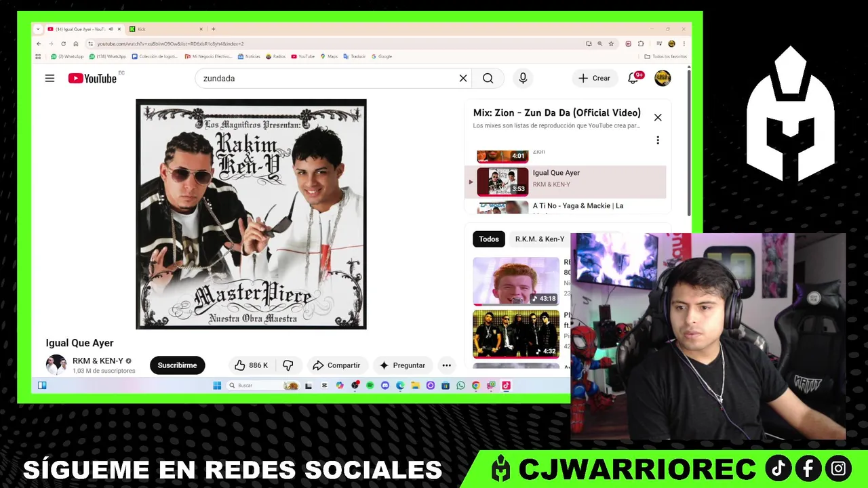Screen dimensions: 868x488
Task: Open Chrome media controls icon
Action: [658, 44]
